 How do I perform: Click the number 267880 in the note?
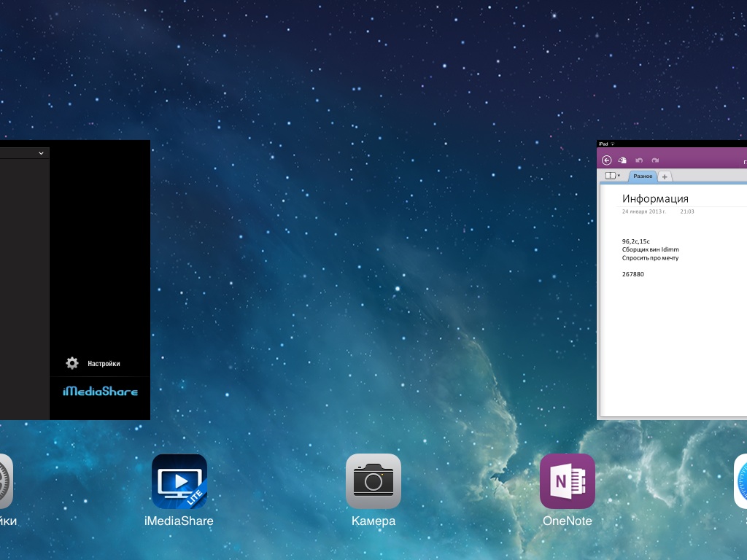tap(633, 274)
